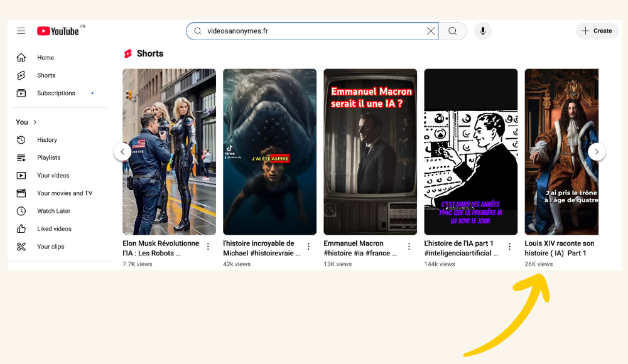Open options menu for Emmanuel Macron Short
This screenshot has height=364, width=628.
point(409,247)
